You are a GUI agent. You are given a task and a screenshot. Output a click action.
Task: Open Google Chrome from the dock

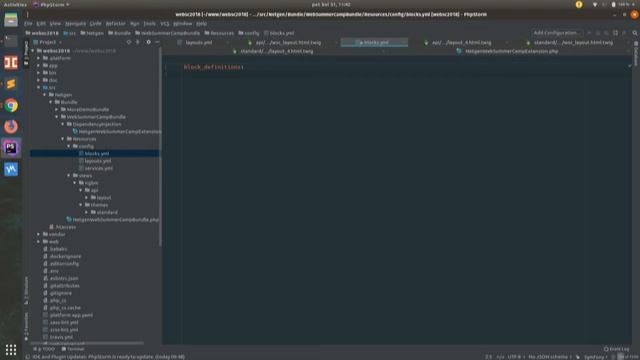[11, 105]
